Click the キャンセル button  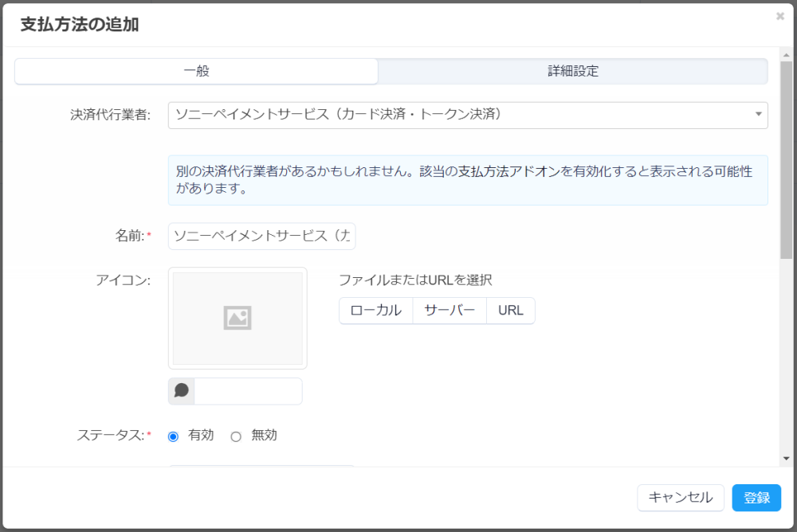click(681, 498)
